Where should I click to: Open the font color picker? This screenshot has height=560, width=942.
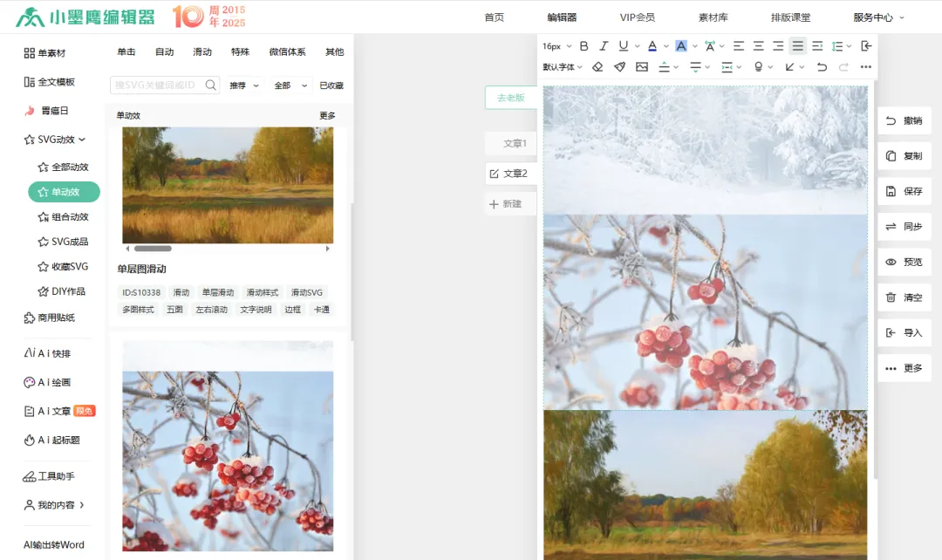(x=652, y=47)
